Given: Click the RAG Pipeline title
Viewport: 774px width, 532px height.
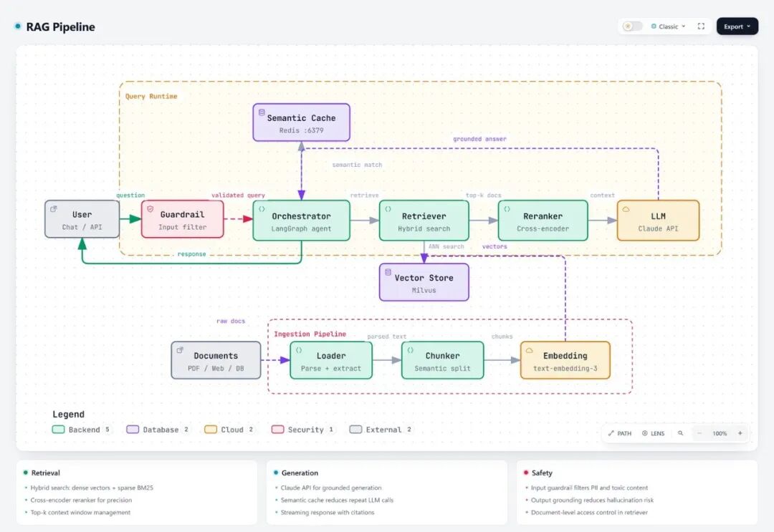Looking at the screenshot, I should click(x=60, y=27).
